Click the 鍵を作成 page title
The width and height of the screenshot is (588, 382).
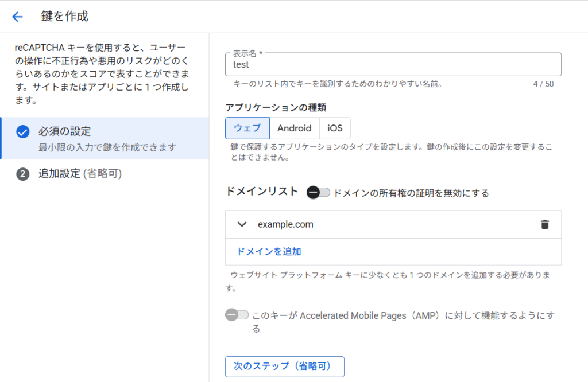click(65, 17)
